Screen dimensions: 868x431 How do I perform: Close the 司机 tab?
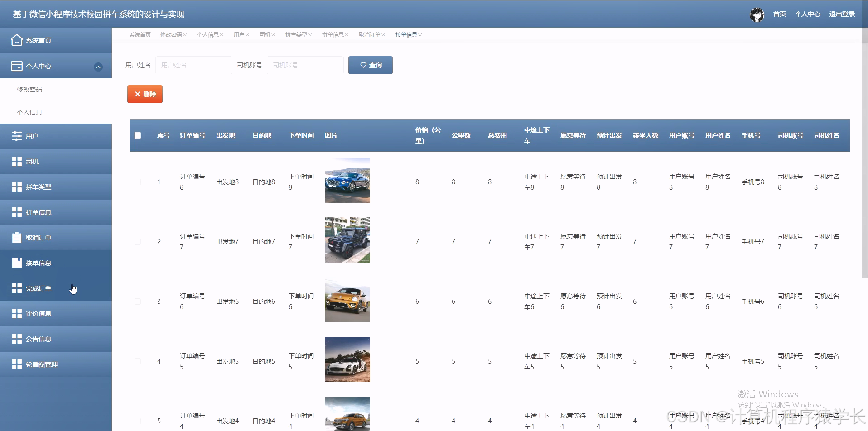point(273,35)
